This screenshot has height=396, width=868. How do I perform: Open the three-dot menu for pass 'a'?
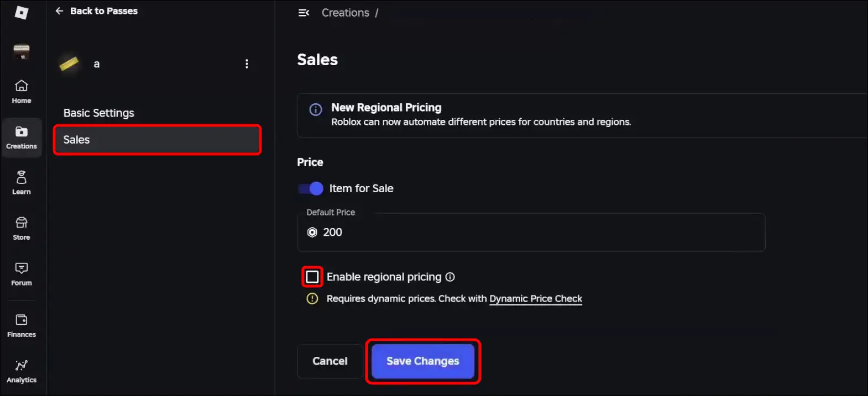247,64
